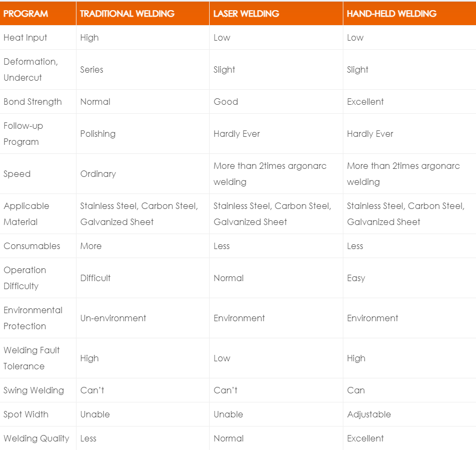Click the Series cell in Deformation row
The height and width of the screenshot is (450, 476).
point(91,69)
